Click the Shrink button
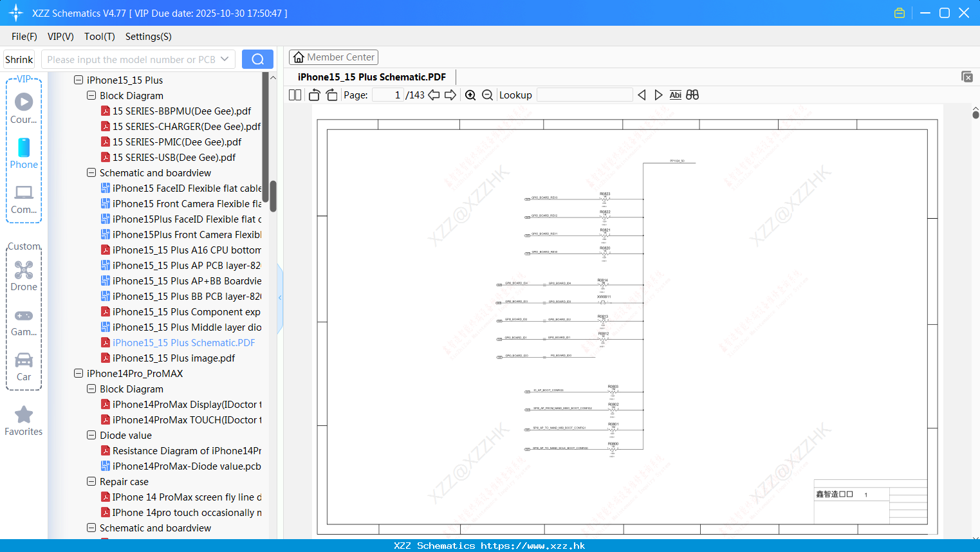This screenshot has height=552, width=980. (19, 59)
